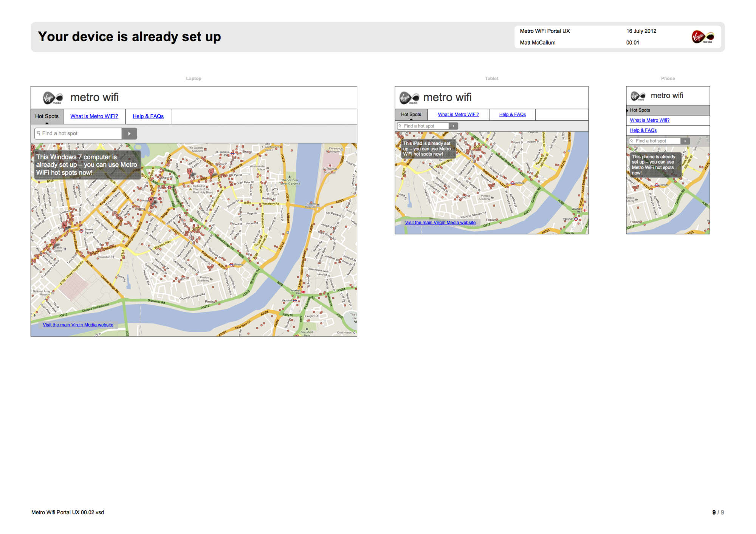Screen dimensions: 756x534
Task: Click the Virgin Media logo in the Laptop mockup
Action: [53, 98]
